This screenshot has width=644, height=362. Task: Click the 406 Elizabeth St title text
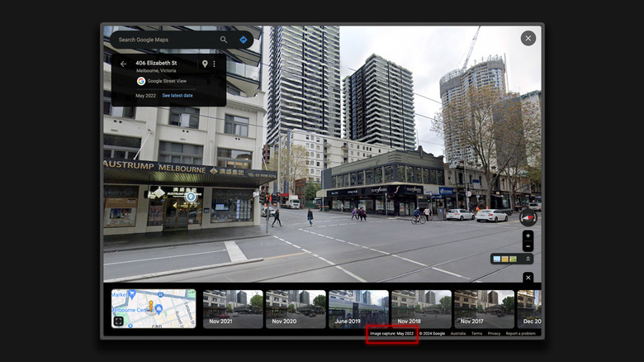point(156,63)
